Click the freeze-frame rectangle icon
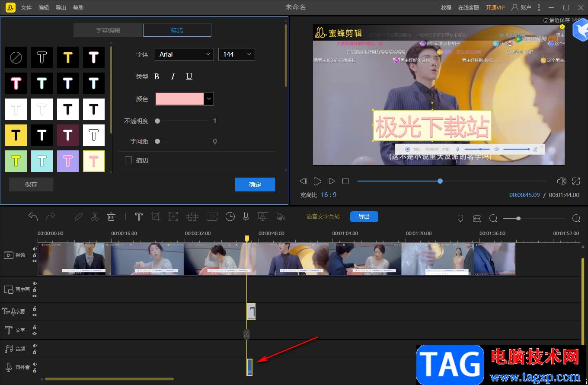The height and width of the screenshot is (385, 588). [212, 216]
